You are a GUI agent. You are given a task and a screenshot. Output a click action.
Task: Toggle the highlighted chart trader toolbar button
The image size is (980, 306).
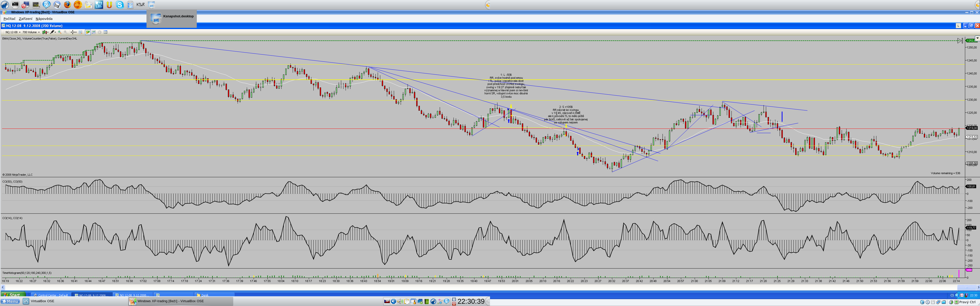(88, 32)
